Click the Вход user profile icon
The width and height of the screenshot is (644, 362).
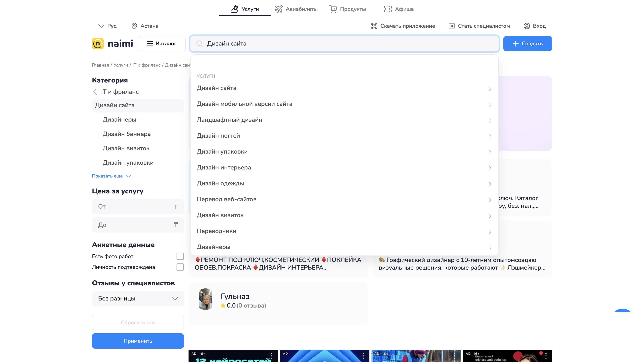(526, 26)
